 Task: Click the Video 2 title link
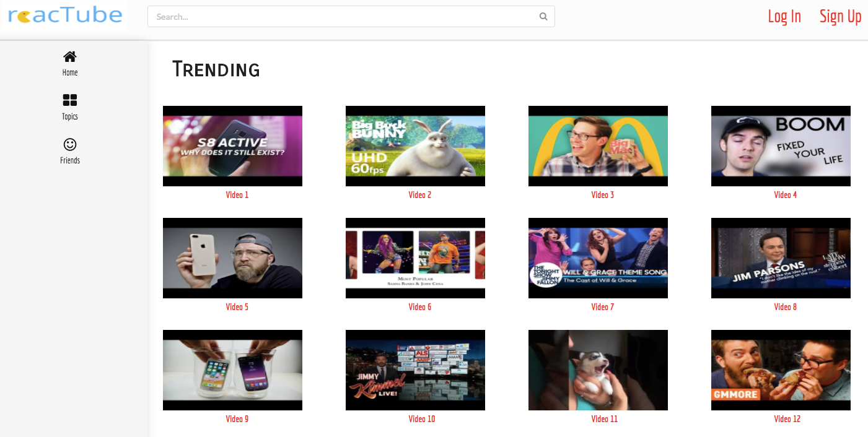420,195
